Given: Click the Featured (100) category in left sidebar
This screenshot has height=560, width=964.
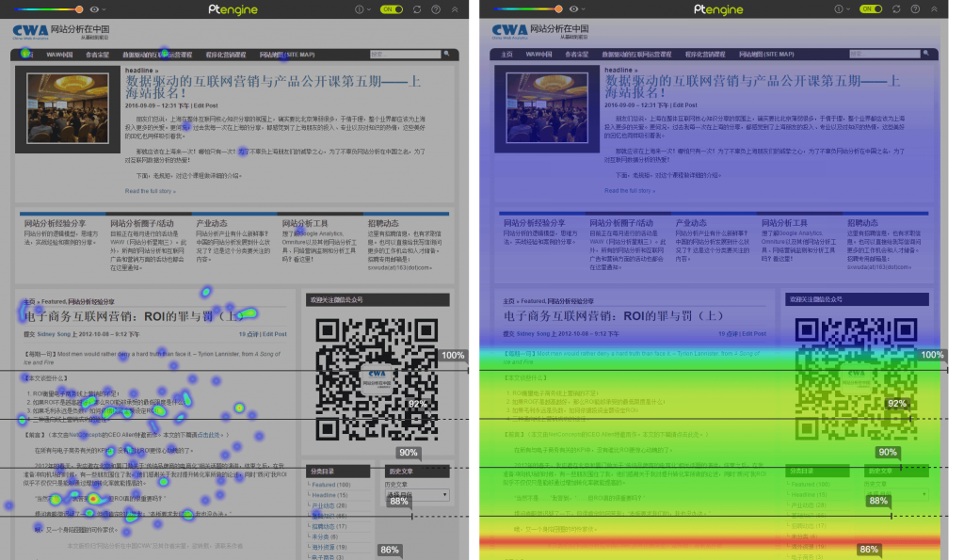Looking at the screenshot, I should coord(330,485).
